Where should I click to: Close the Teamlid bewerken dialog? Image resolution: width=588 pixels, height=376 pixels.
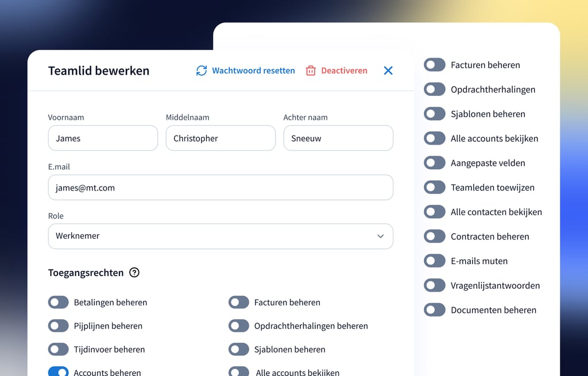tap(388, 71)
